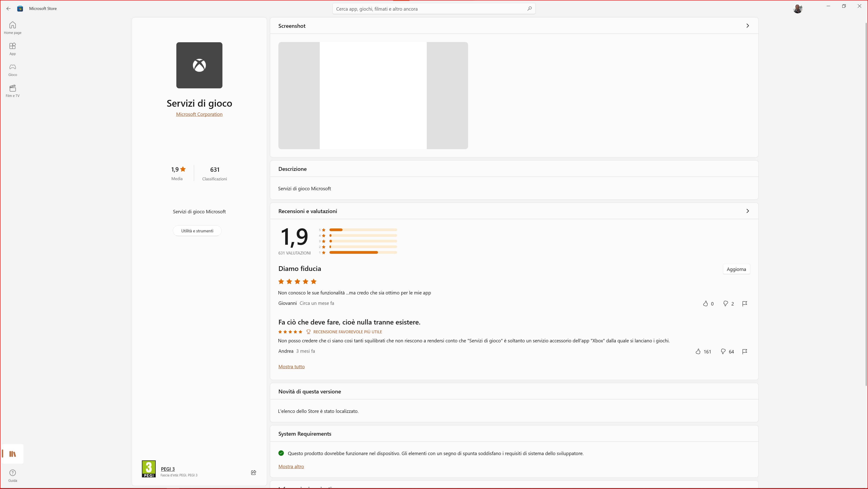Click the Aggiorna button
The width and height of the screenshot is (868, 489).
pyautogui.click(x=736, y=269)
